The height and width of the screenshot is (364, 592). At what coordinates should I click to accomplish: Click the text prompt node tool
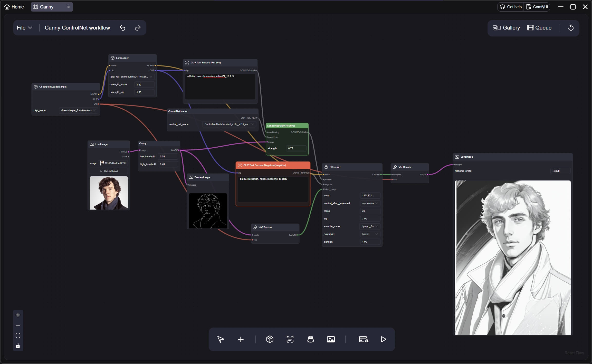click(290, 339)
